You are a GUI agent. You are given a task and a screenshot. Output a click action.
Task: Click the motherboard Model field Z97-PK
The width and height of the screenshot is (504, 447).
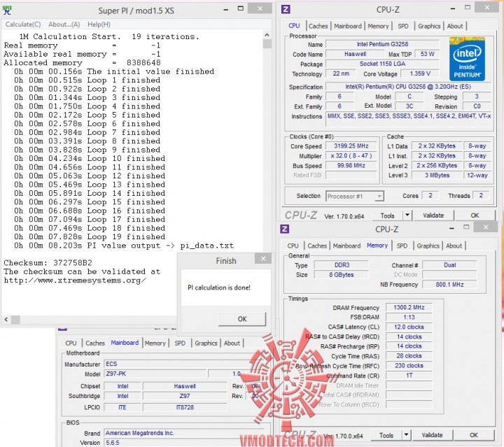[155, 374]
